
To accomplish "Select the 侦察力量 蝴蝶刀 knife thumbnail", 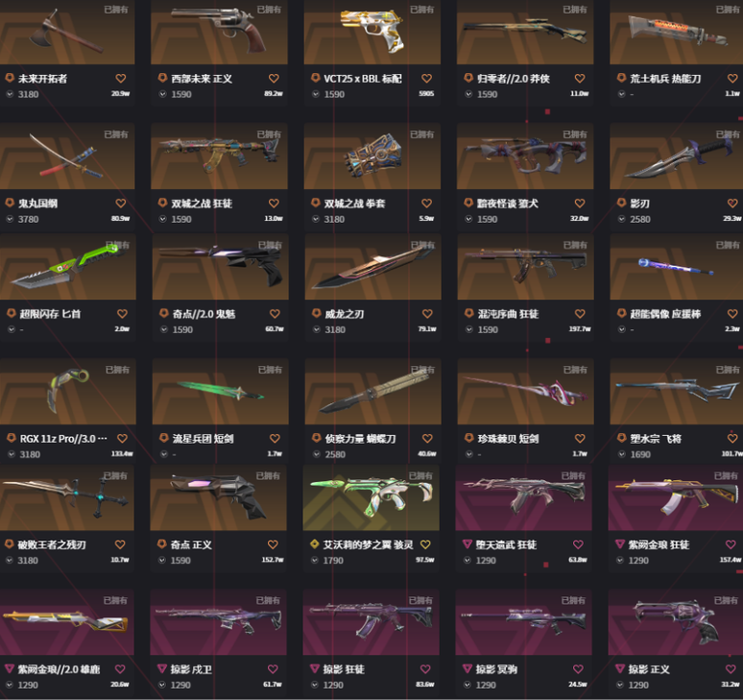I will pos(372,392).
